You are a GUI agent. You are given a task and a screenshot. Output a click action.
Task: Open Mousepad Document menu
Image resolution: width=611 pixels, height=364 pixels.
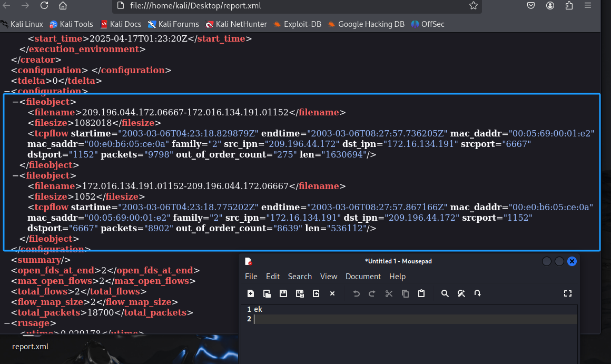(x=363, y=277)
